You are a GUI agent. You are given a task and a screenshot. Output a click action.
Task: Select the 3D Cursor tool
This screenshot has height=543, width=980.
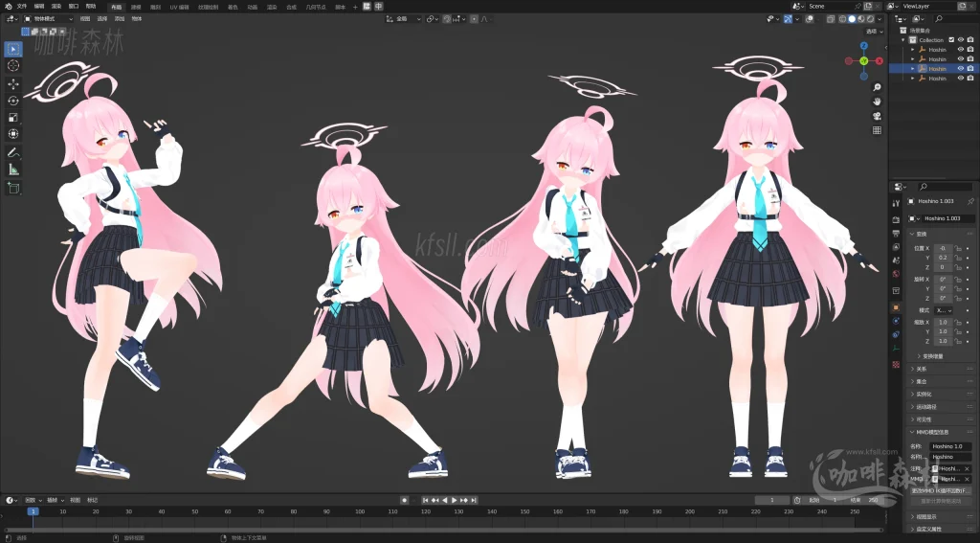click(x=13, y=66)
